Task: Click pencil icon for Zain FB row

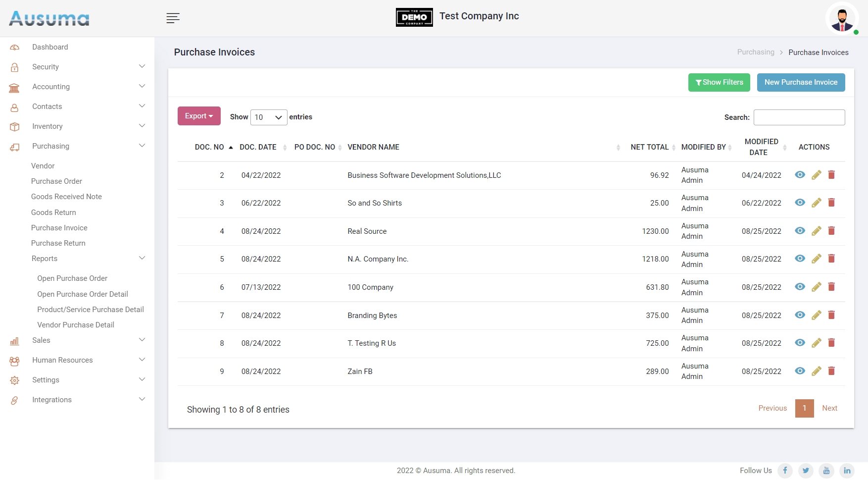Action: 817,371
